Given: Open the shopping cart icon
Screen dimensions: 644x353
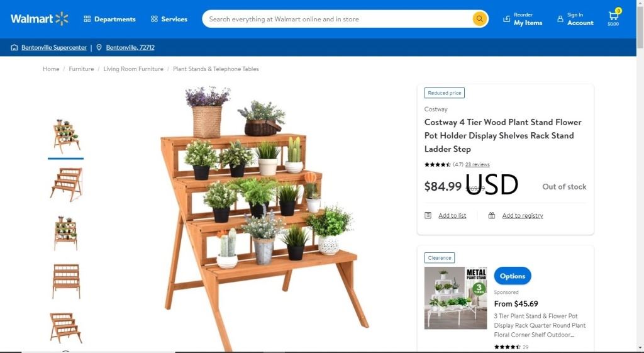Looking at the screenshot, I should [614, 18].
